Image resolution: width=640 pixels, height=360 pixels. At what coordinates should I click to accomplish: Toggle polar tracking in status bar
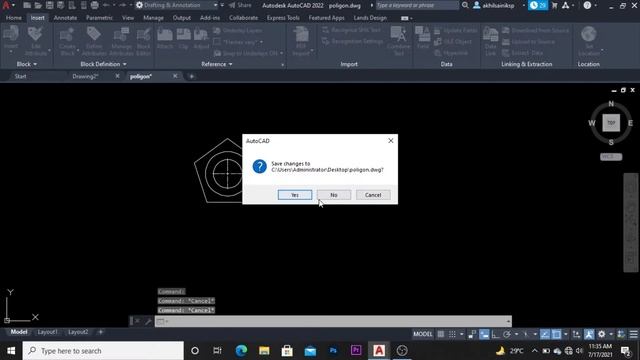(507, 334)
